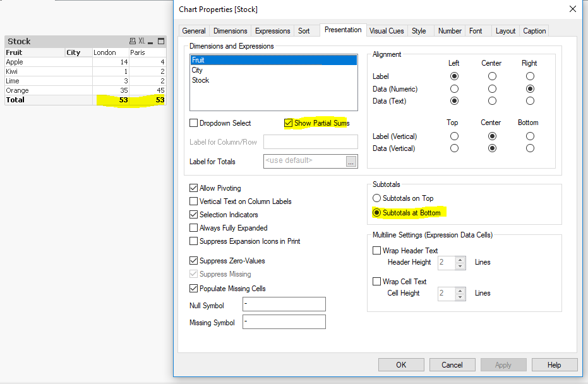
Task: Click the Label for Totals input field
Action: click(304, 161)
